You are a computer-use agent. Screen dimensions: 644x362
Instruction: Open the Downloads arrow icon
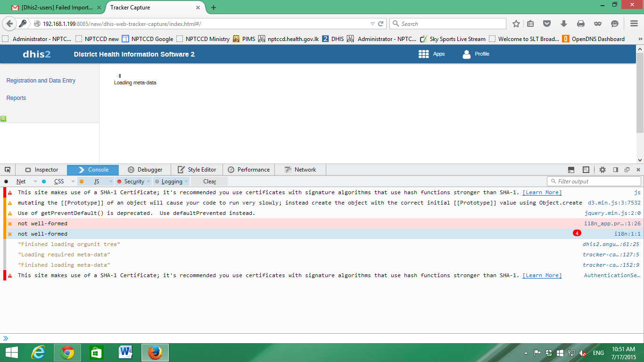tap(564, 24)
